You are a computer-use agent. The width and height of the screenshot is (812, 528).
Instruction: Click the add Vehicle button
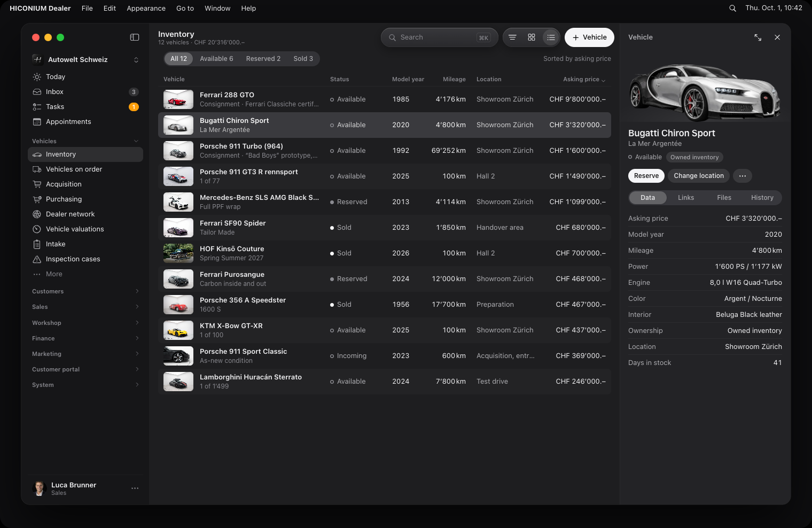[x=589, y=37]
